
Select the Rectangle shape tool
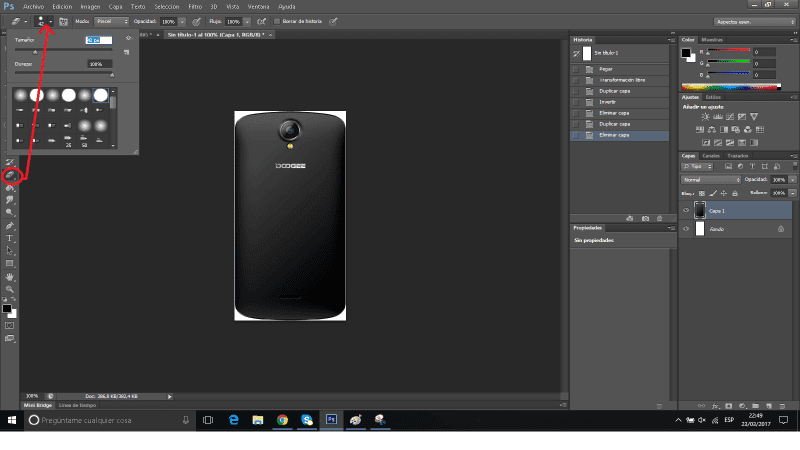click(10, 263)
